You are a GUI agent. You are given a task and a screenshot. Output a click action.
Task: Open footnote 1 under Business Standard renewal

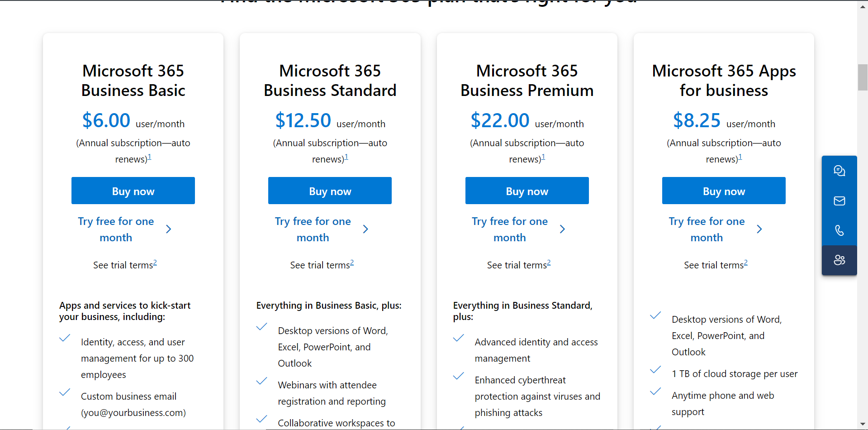(346, 157)
